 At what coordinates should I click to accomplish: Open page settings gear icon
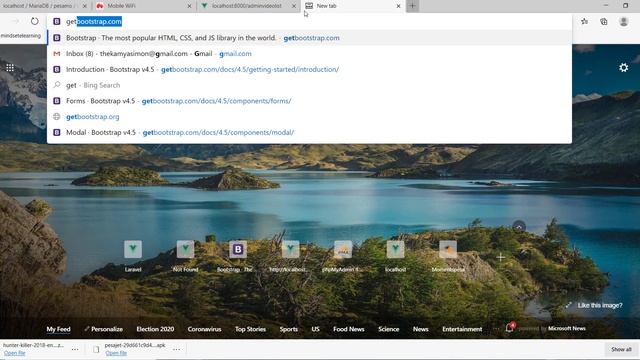(x=623, y=67)
